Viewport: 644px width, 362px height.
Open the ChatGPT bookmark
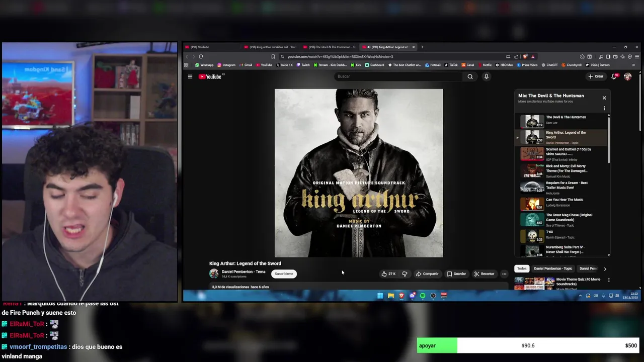coord(550,65)
